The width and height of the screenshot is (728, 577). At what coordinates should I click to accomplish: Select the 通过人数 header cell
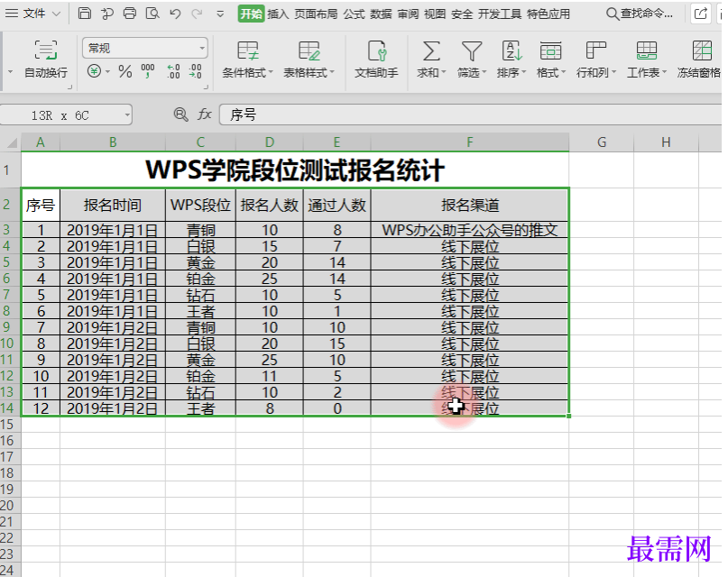pos(336,205)
